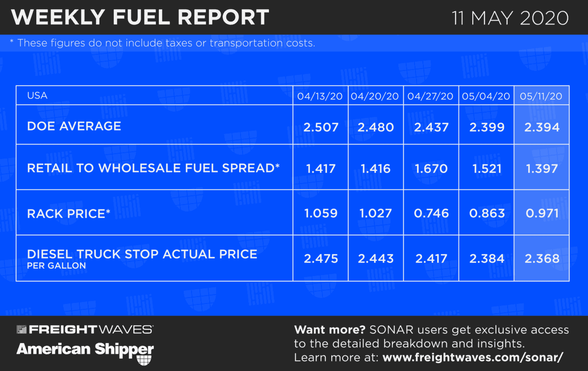This screenshot has width=588, height=371.
Task: Select the diesel price value 2.368
Action: pyautogui.click(x=541, y=259)
